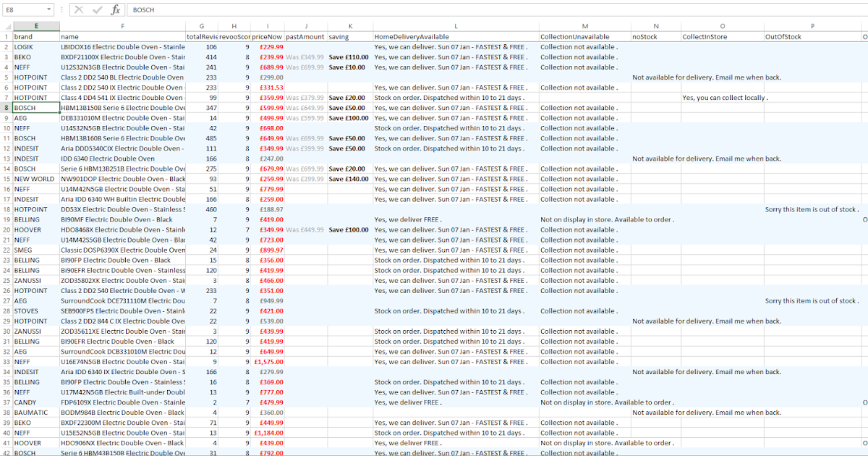
Task: Click the Cancel (X) icon beside formula bar
Action: pos(78,9)
